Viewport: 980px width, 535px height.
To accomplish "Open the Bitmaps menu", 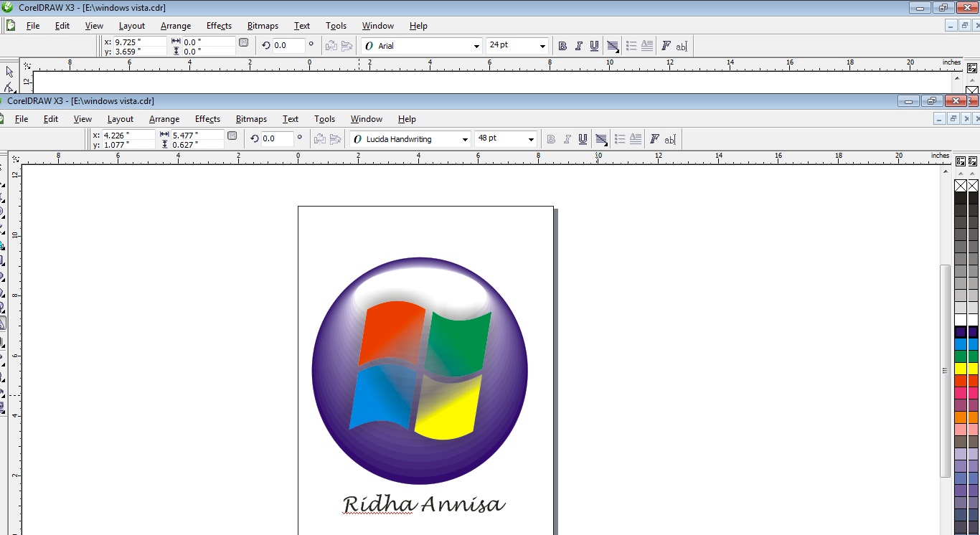I will 251,119.
